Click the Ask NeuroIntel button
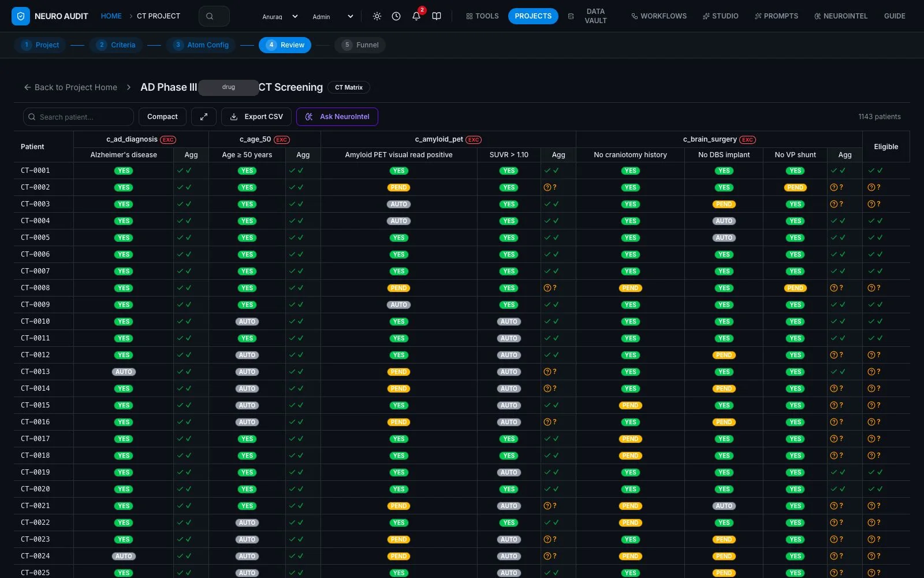Screen dimensions: 924x578 coord(337,117)
